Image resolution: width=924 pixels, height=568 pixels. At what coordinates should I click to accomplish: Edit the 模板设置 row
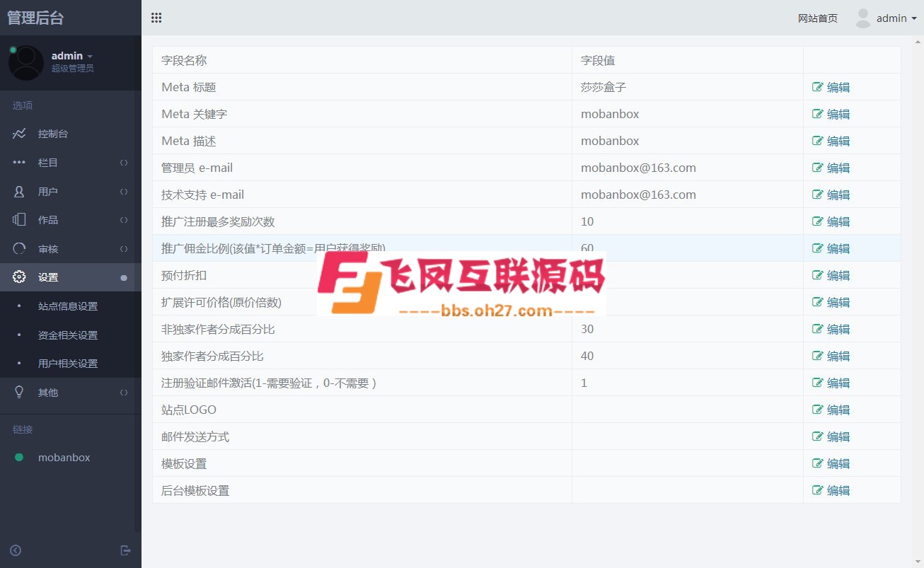(831, 463)
